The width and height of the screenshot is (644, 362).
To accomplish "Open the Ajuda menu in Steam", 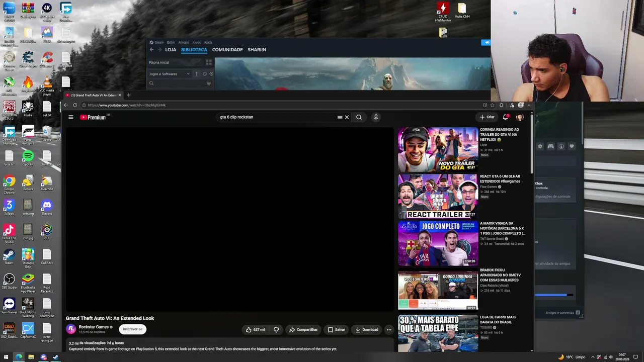I will pos(208,42).
